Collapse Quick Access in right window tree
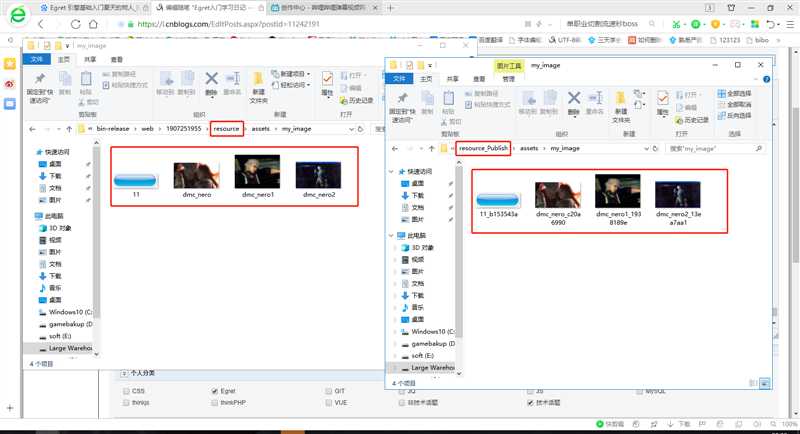 [x=391, y=171]
